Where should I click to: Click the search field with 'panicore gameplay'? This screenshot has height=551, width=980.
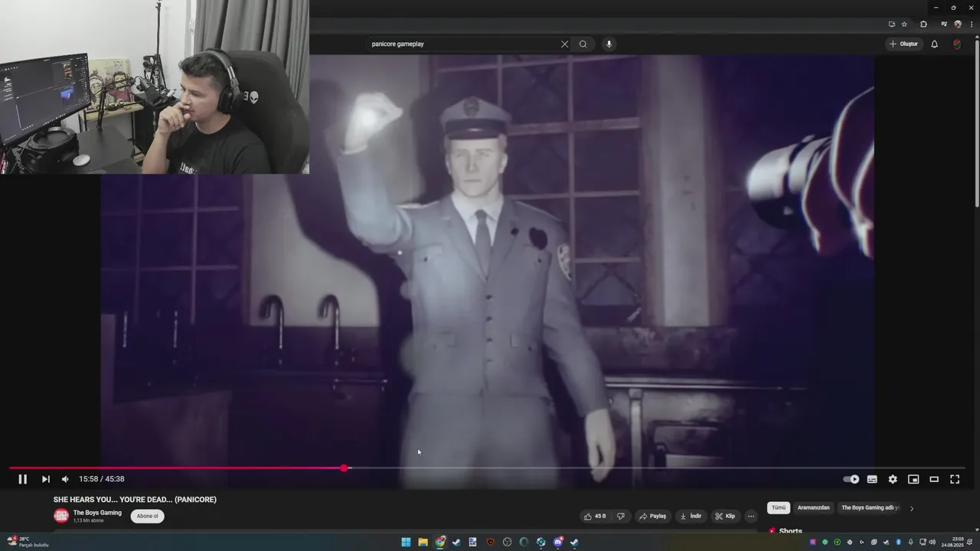tap(463, 44)
